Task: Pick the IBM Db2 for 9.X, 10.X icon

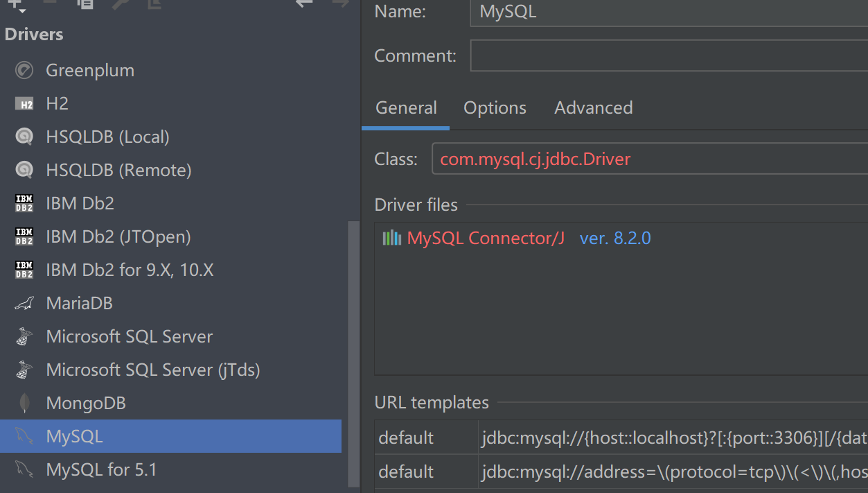Action: 24,270
